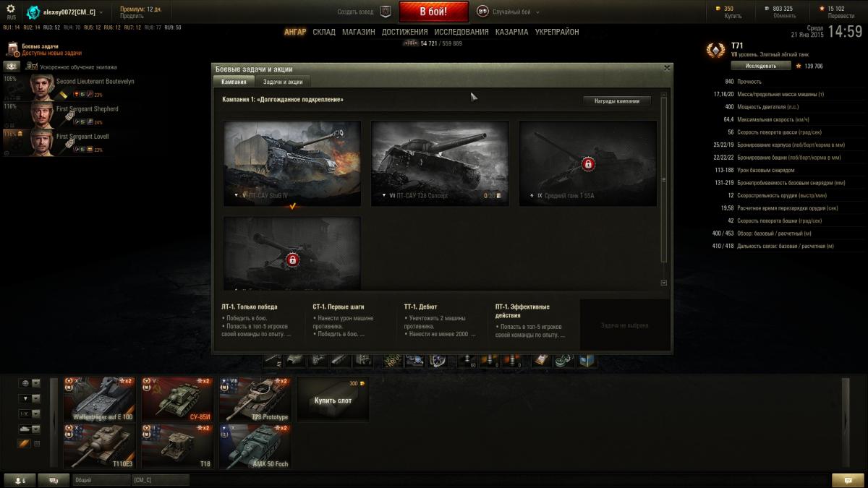The height and width of the screenshot is (488, 868).
Task: Open the contacts icon showing 6
Action: (x=20, y=480)
